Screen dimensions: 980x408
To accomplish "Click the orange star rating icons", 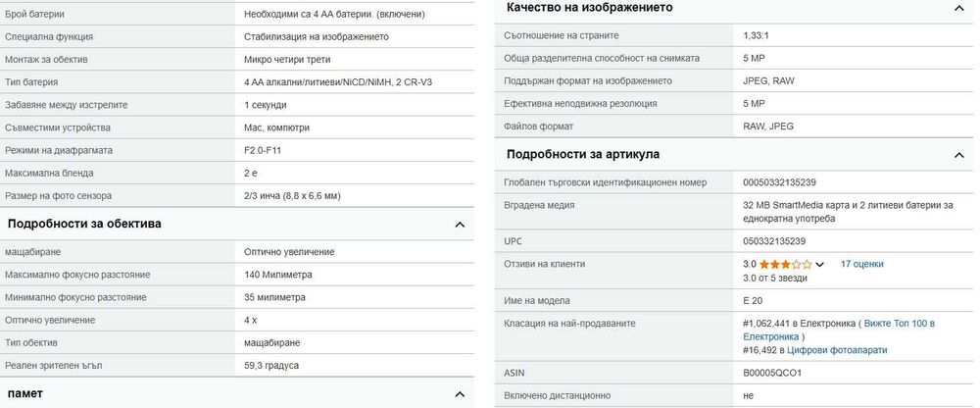I will pyautogui.click(x=785, y=265).
